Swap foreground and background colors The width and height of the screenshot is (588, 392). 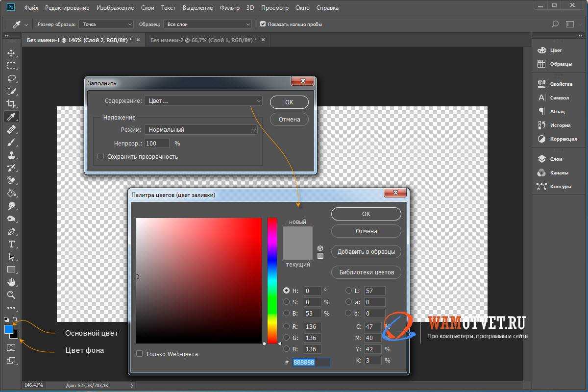coord(15,319)
